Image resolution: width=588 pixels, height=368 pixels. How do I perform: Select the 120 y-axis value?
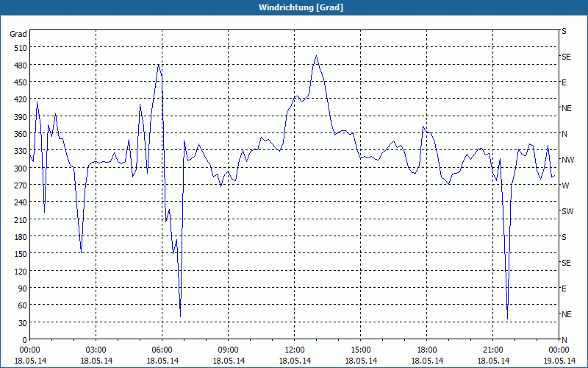[21, 271]
